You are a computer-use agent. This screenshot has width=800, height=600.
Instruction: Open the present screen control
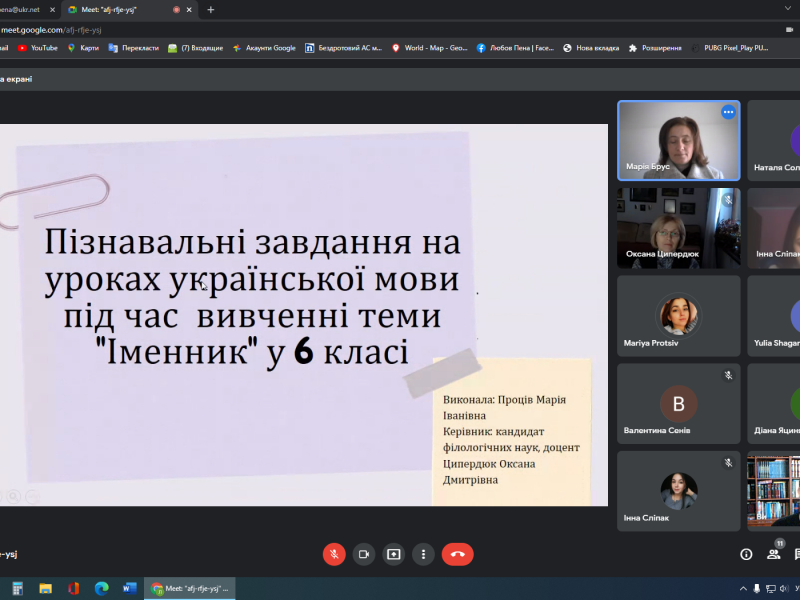pyautogui.click(x=394, y=553)
